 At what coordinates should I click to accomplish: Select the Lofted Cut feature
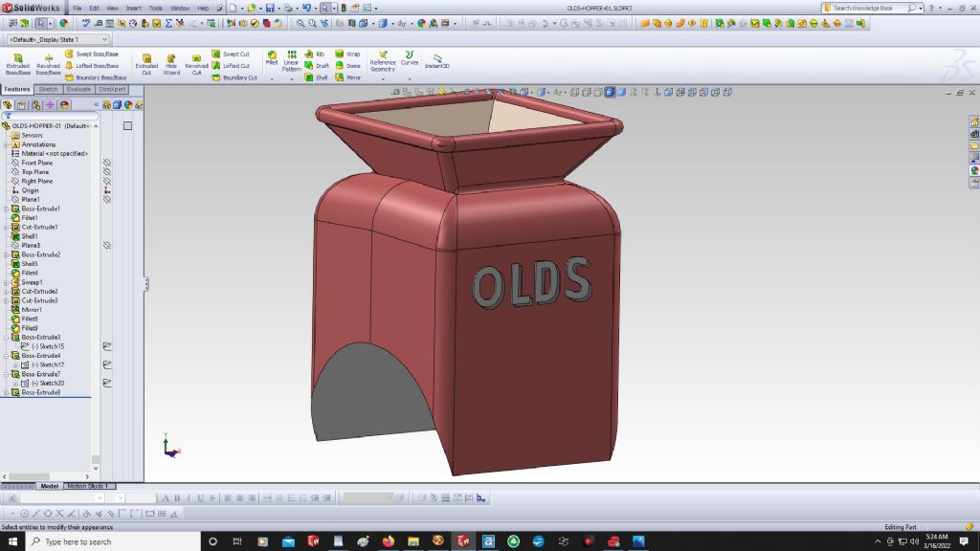pos(231,66)
